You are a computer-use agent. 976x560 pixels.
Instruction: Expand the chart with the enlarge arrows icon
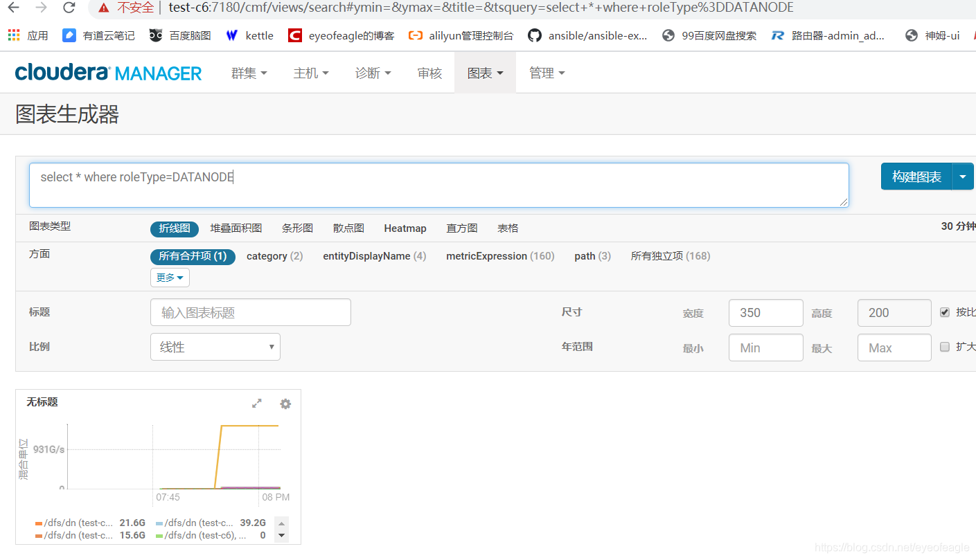point(257,403)
